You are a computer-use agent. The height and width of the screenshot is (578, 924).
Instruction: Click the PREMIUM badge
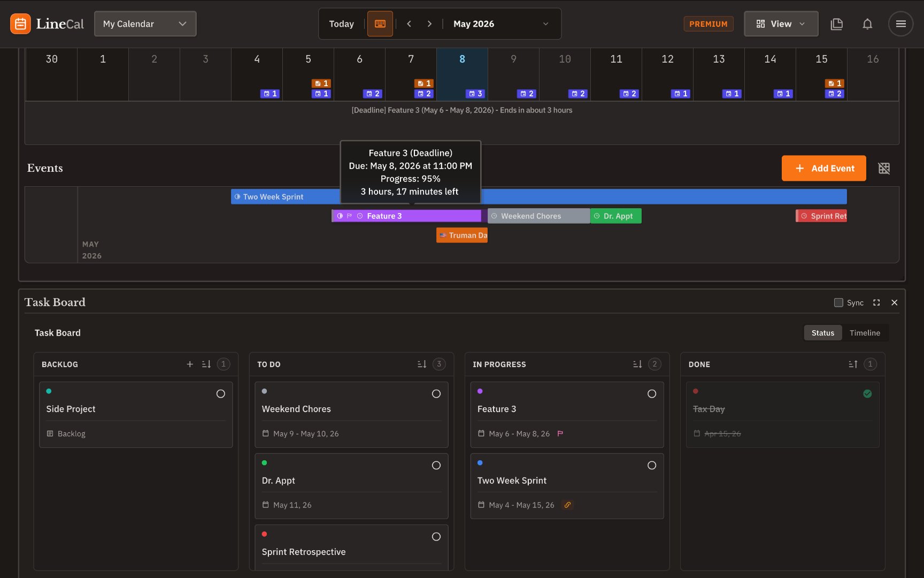click(x=708, y=24)
